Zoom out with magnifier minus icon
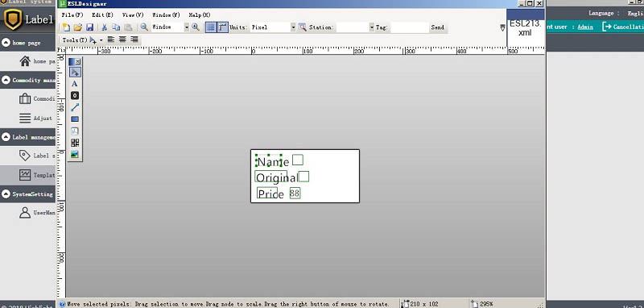This screenshot has height=308, width=644. coord(144,27)
